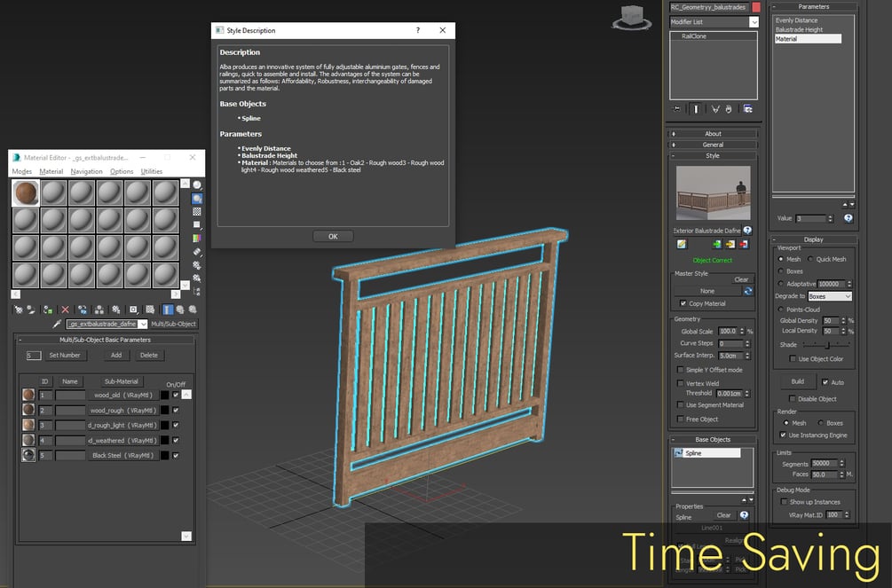Click Delete sub-material button
Screen dimensions: 892x588
click(149, 355)
